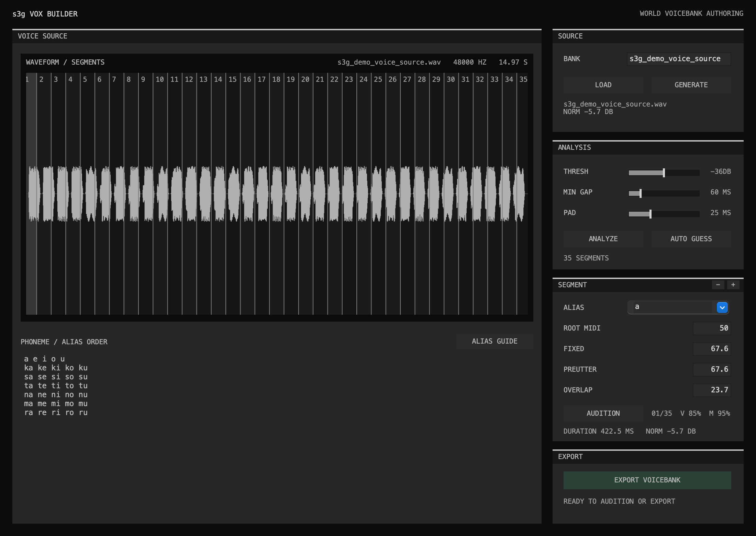Click the OVERLAP value field

[712, 390]
